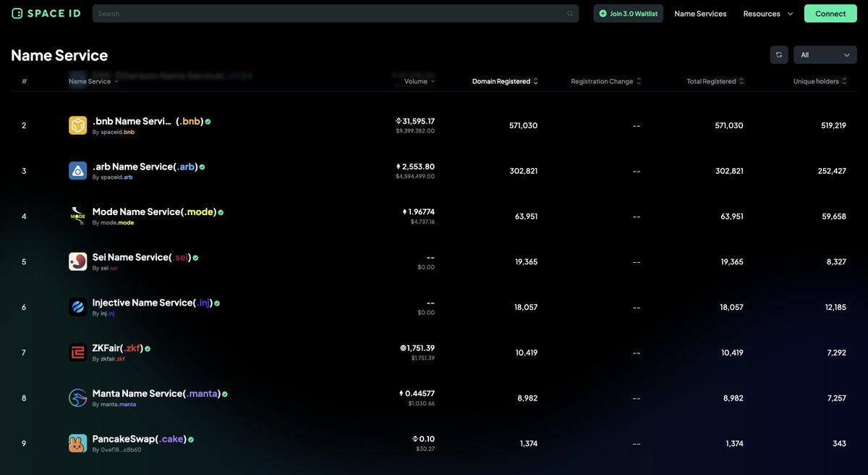Click the ZKFair logo icon

coord(78,353)
